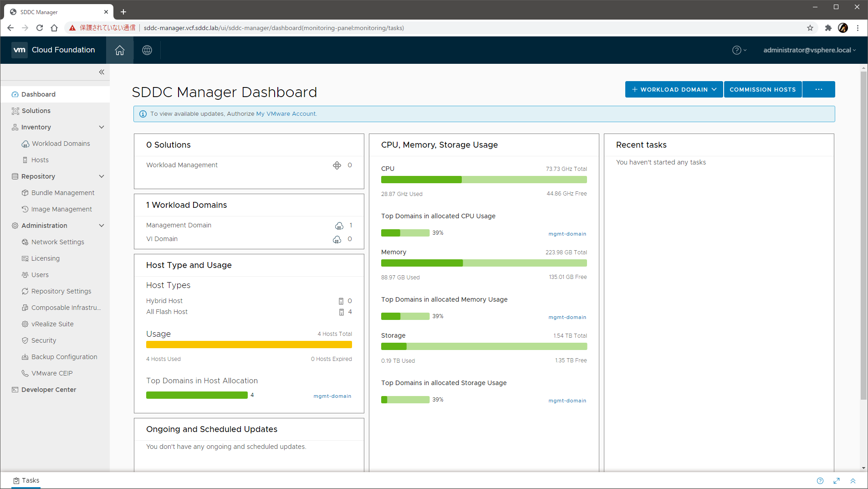This screenshot has height=489, width=868.
Task: Follow the My VMware Account link
Action: [x=286, y=113]
